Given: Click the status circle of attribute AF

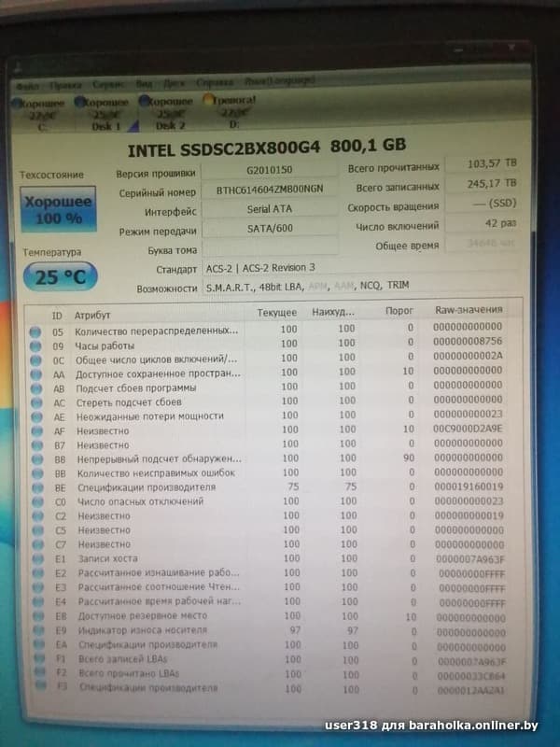Looking at the screenshot, I should tap(37, 431).
